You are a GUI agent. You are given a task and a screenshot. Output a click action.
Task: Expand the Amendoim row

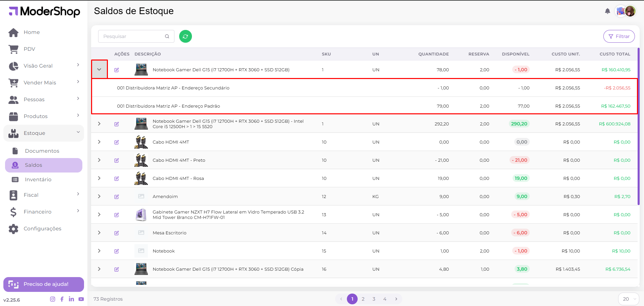[99, 196]
